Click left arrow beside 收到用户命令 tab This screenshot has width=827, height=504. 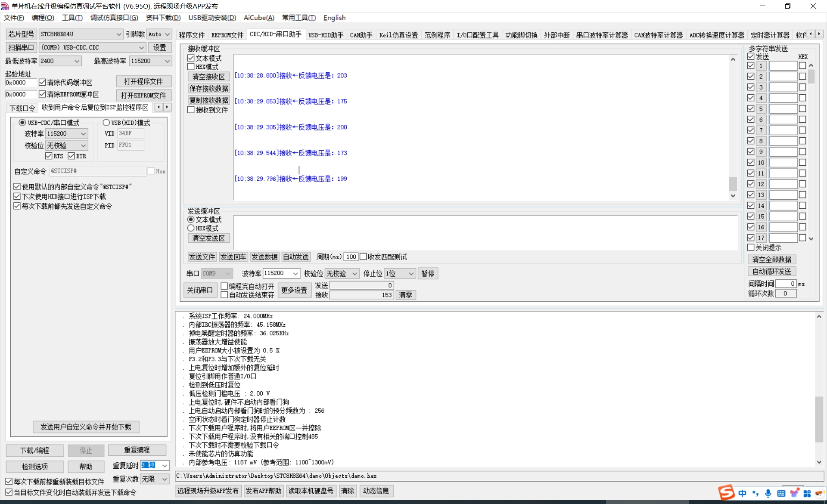[159, 107]
